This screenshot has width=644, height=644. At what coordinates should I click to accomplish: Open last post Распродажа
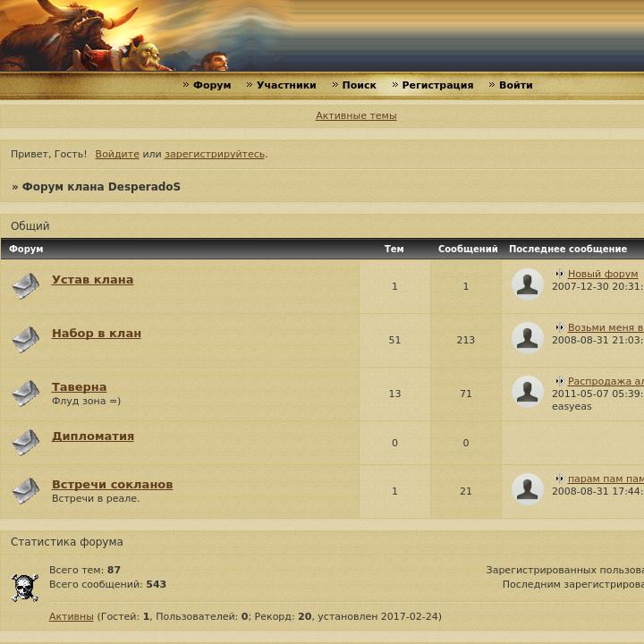[606, 382]
